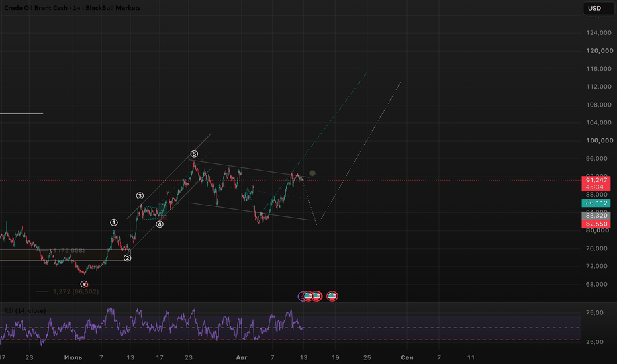Select Elliott wave label 4 circle
Image resolution: width=617 pixels, height=364 pixels.
[x=160, y=224]
